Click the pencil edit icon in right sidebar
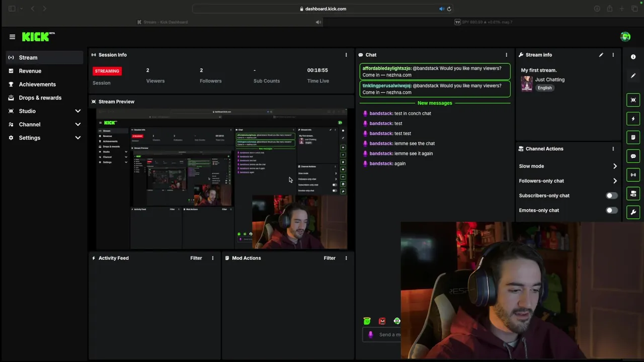Screen dimensions: 644x362 pos(633,75)
